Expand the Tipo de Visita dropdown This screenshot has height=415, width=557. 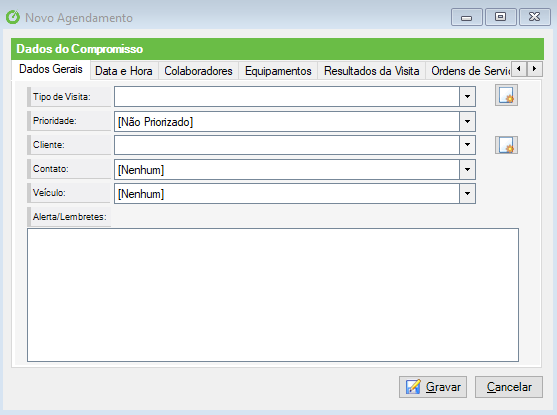click(467, 96)
